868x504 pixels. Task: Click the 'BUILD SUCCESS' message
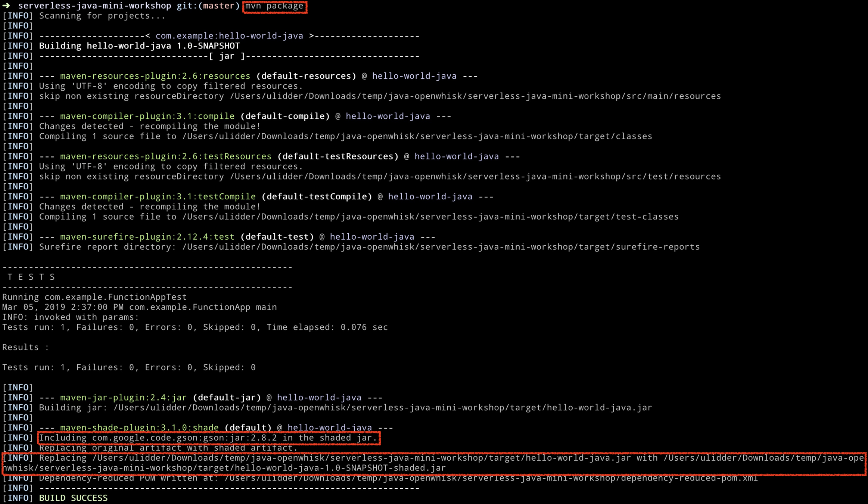(73, 498)
